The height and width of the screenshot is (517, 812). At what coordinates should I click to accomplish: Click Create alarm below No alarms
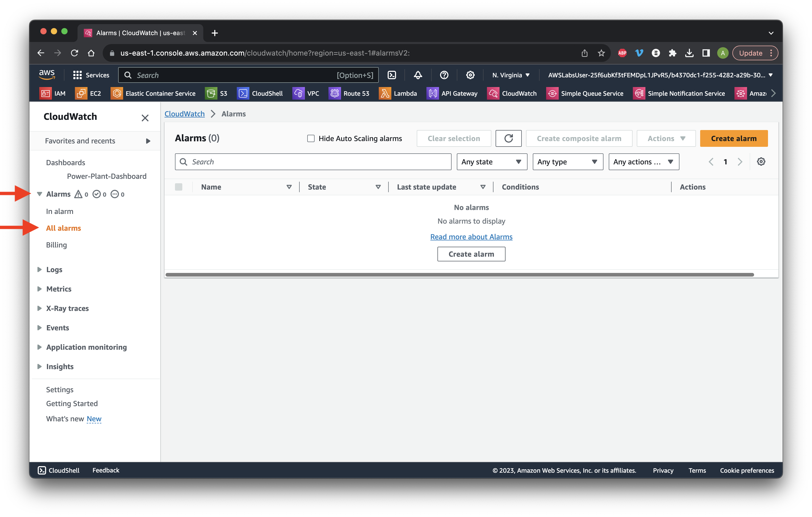tap(471, 254)
